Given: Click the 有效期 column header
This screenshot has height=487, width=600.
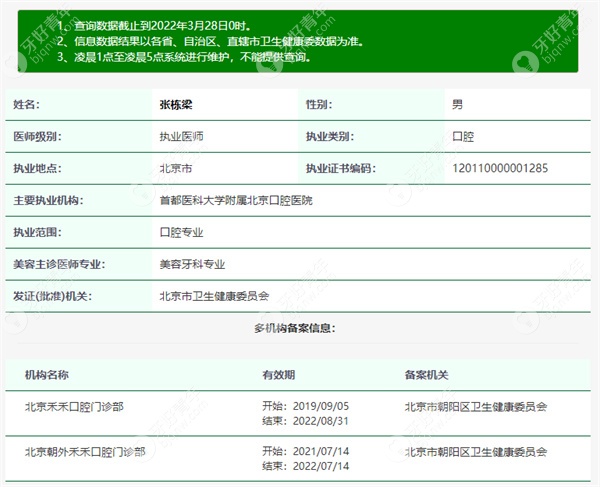Looking at the screenshot, I should (279, 375).
